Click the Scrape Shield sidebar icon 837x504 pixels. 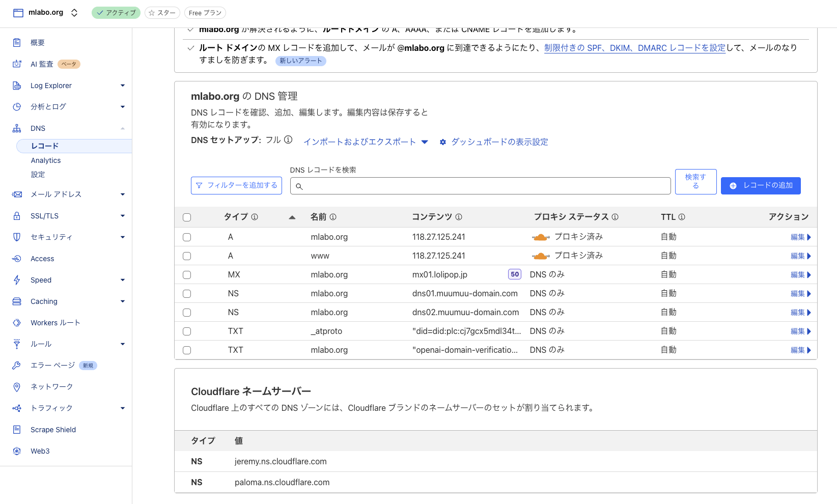pyautogui.click(x=17, y=430)
